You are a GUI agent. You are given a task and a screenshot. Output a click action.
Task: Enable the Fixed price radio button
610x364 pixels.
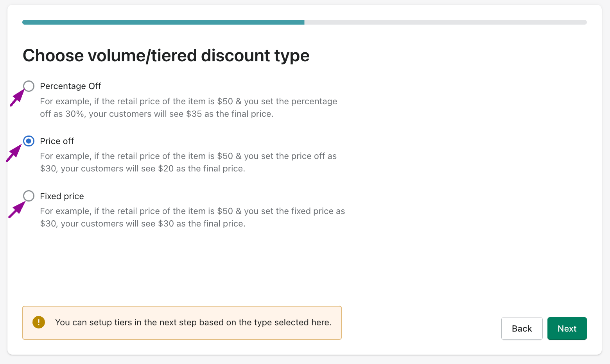click(29, 196)
